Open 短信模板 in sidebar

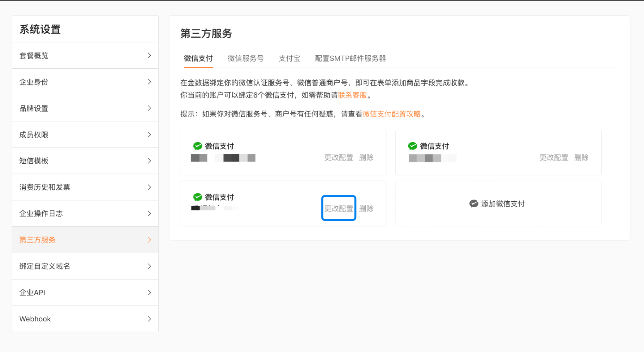(85, 161)
